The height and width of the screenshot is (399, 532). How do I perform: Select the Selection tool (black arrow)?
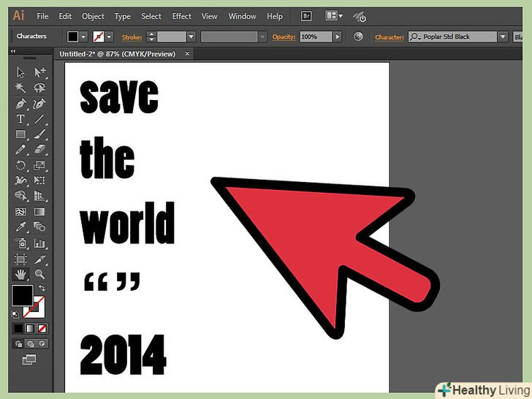pyautogui.click(x=21, y=72)
